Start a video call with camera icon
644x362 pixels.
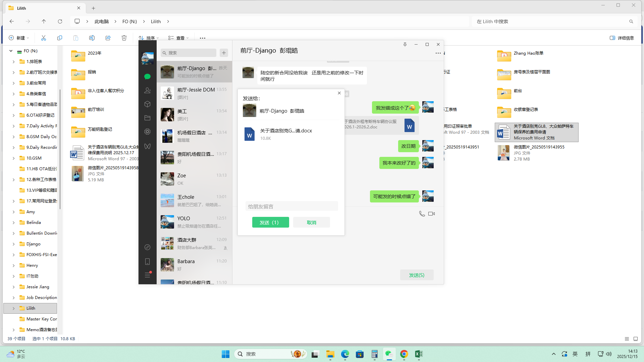432,214
